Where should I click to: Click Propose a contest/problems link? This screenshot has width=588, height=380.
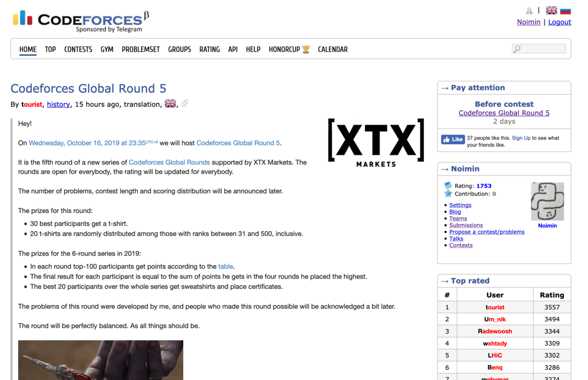487,232
